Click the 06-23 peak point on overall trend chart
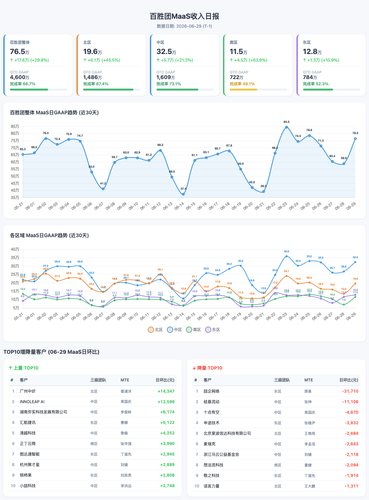Screen dimensions: 369x500 [286, 127]
